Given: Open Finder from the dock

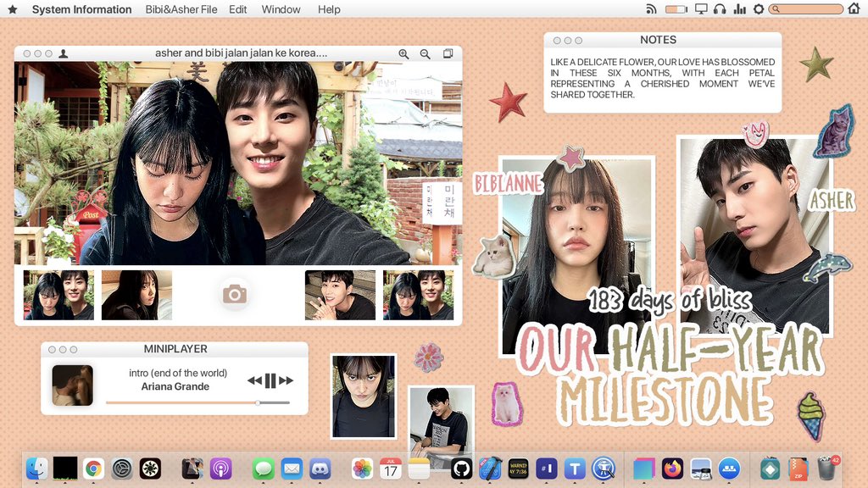Looking at the screenshot, I should coord(37,469).
